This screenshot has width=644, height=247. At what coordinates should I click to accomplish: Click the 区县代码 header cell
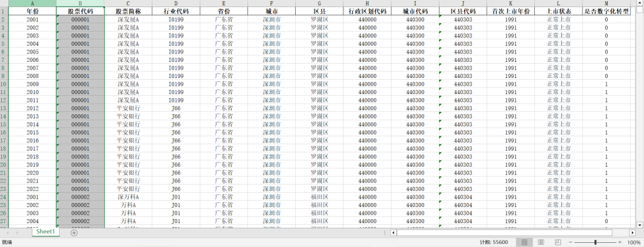pyautogui.click(x=463, y=11)
